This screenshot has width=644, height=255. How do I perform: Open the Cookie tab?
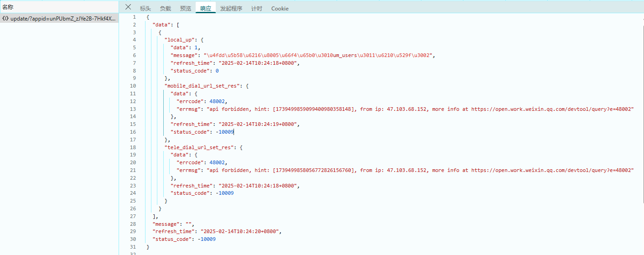[280, 9]
